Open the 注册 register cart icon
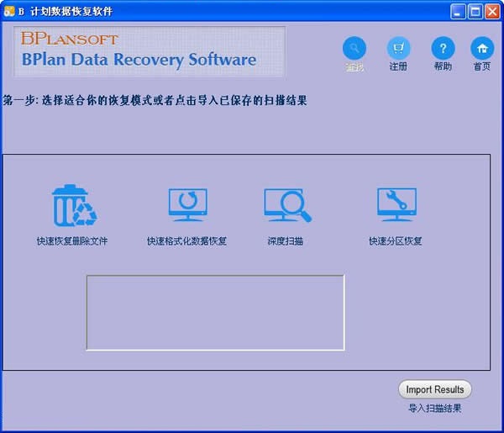This screenshot has height=433, width=504. (398, 49)
